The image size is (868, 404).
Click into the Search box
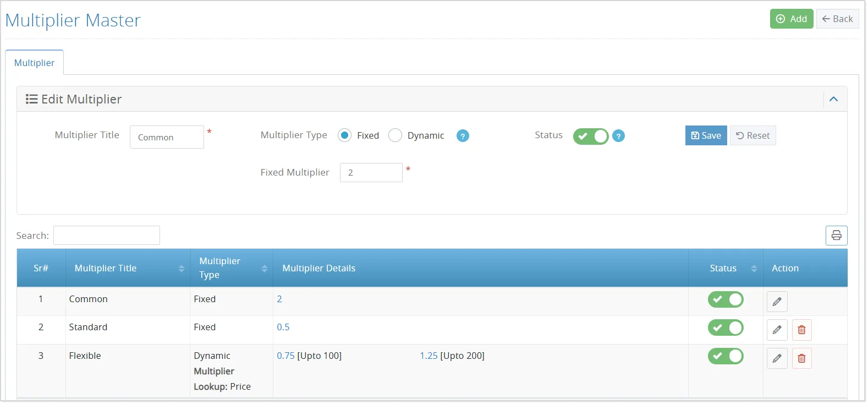[x=106, y=236]
